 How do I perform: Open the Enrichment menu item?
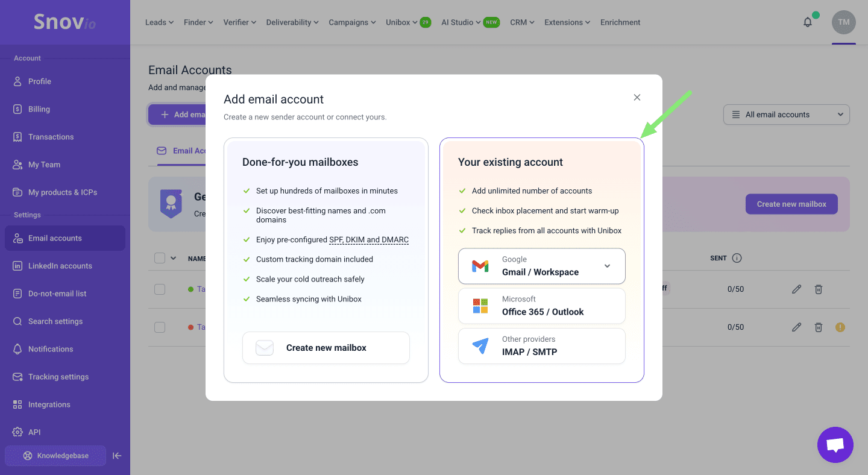[x=620, y=22]
